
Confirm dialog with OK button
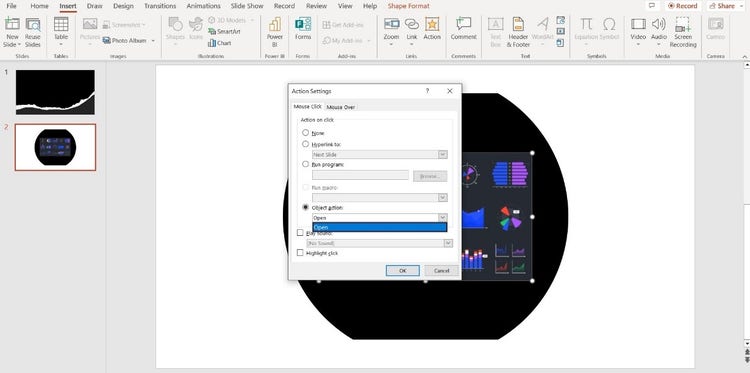click(x=403, y=271)
